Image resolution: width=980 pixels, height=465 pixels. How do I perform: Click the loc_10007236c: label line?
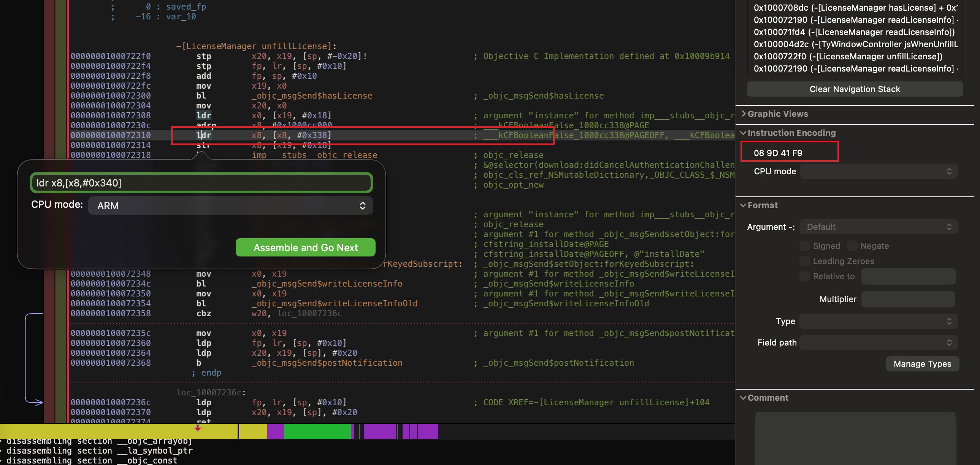[211, 392]
